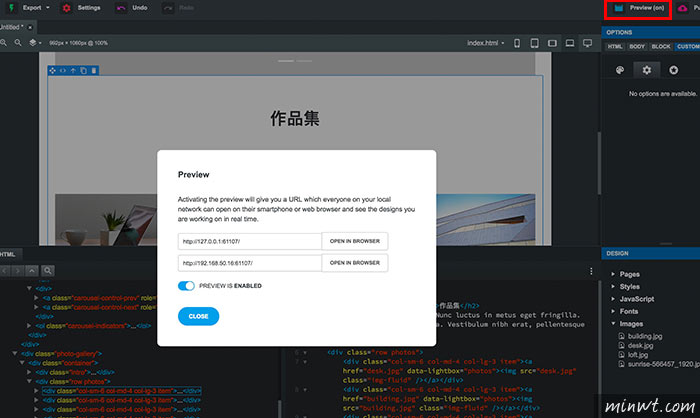Open 127.0.0.1 URL in browser

point(354,241)
